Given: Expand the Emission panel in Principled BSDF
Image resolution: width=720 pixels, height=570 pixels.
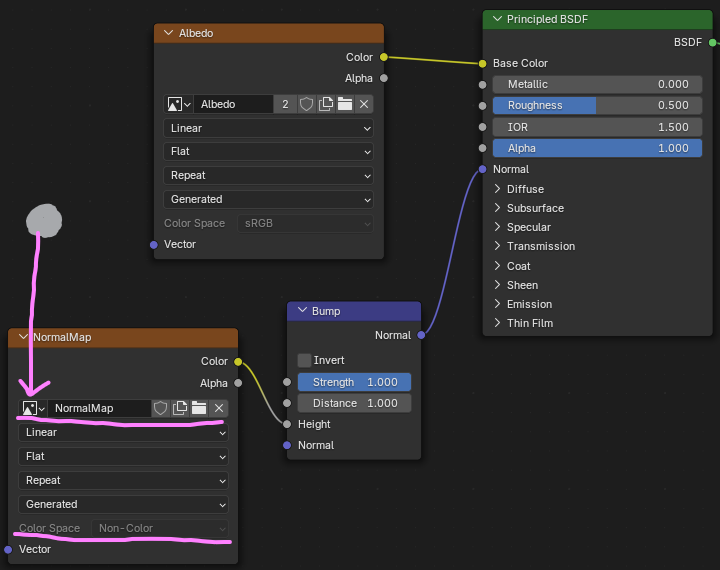Looking at the screenshot, I should (528, 304).
